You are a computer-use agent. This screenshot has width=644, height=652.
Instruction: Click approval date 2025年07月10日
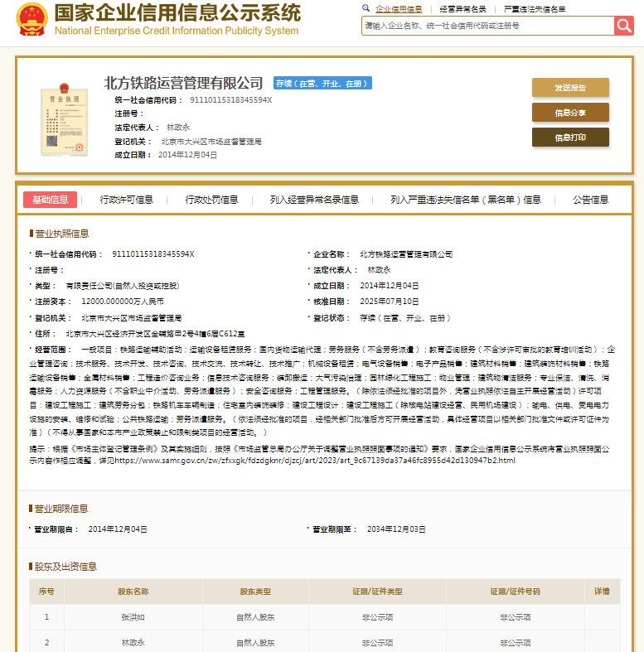click(390, 302)
